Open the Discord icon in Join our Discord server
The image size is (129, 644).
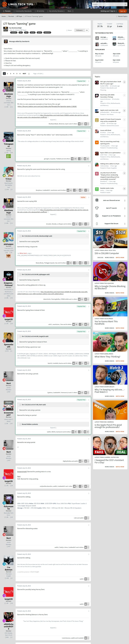tap(97, 200)
